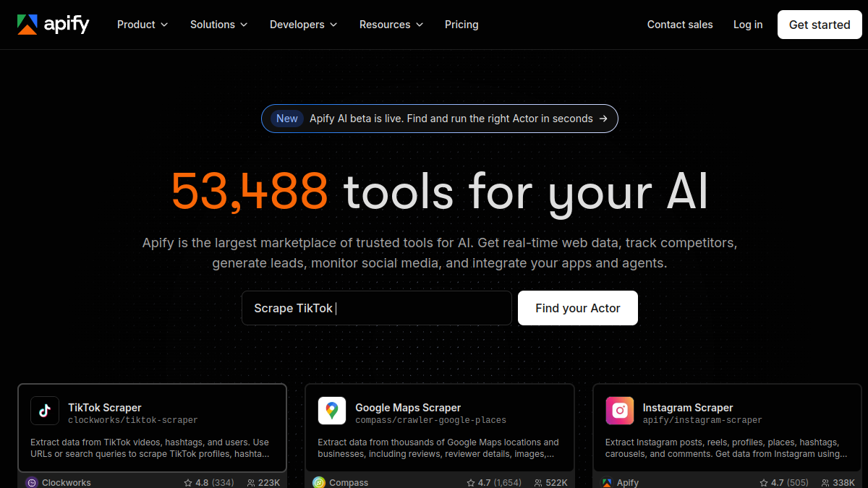
Task: Click the Google Maps Scraper description text
Action: 438,448
